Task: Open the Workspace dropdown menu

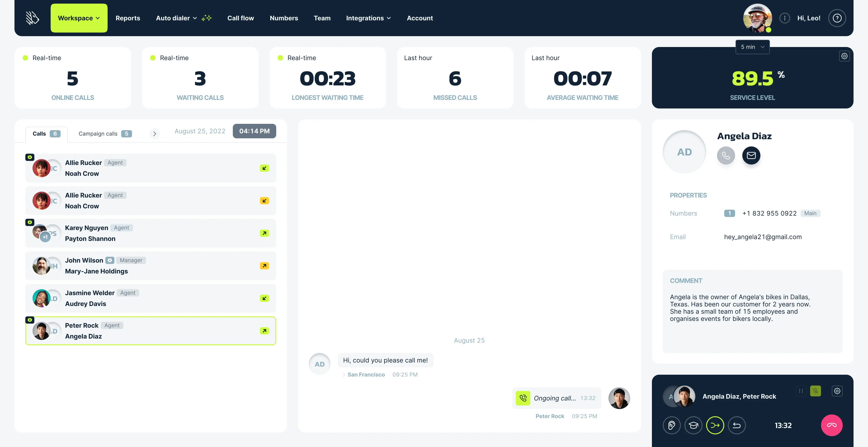Action: 79,18
